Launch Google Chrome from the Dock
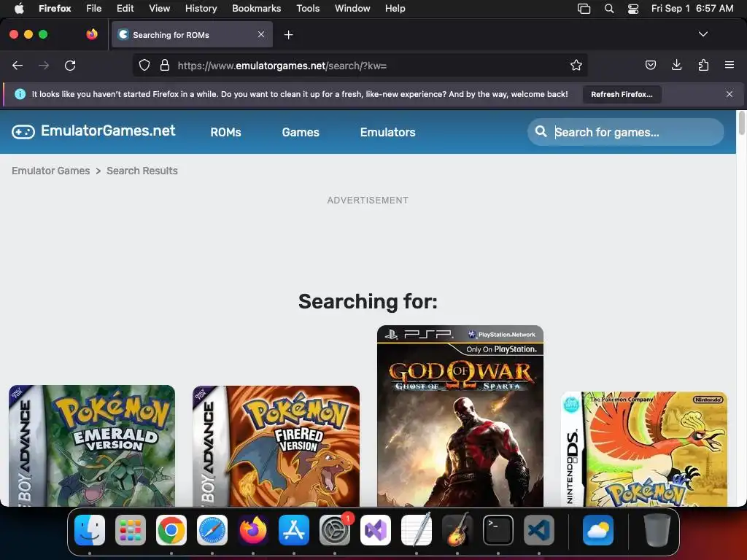This screenshot has height=560, width=747. pyautogui.click(x=171, y=530)
